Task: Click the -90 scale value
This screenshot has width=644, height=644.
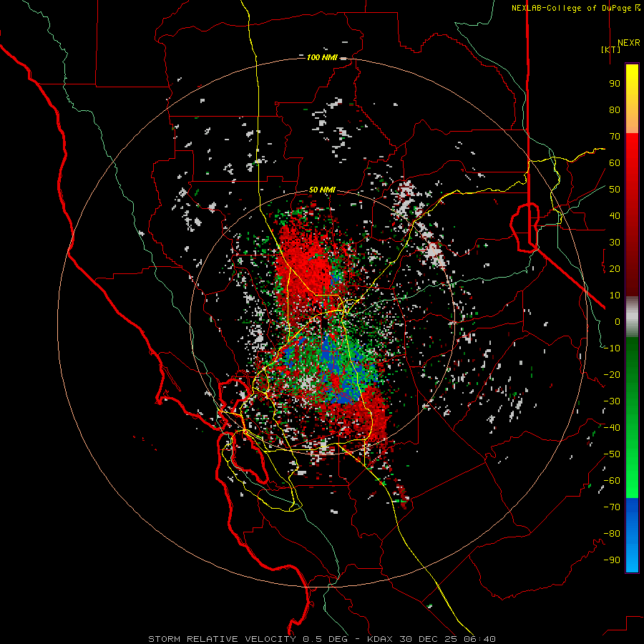Action: pos(612,560)
